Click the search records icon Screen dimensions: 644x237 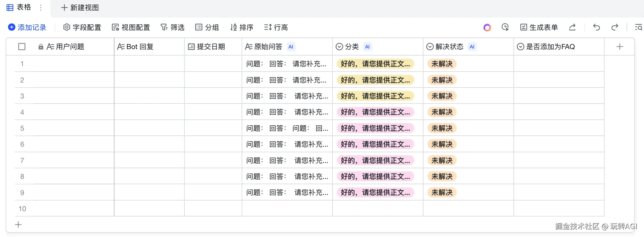[638, 27]
